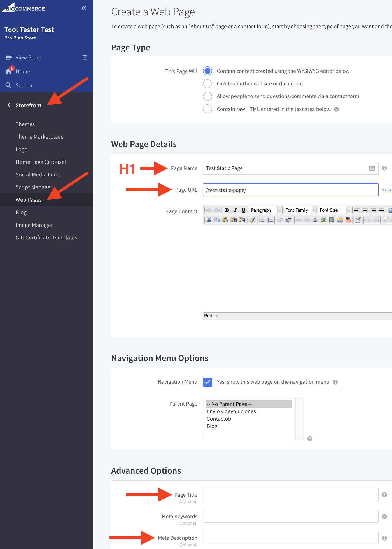Select Link to another website radio option

pos(207,83)
